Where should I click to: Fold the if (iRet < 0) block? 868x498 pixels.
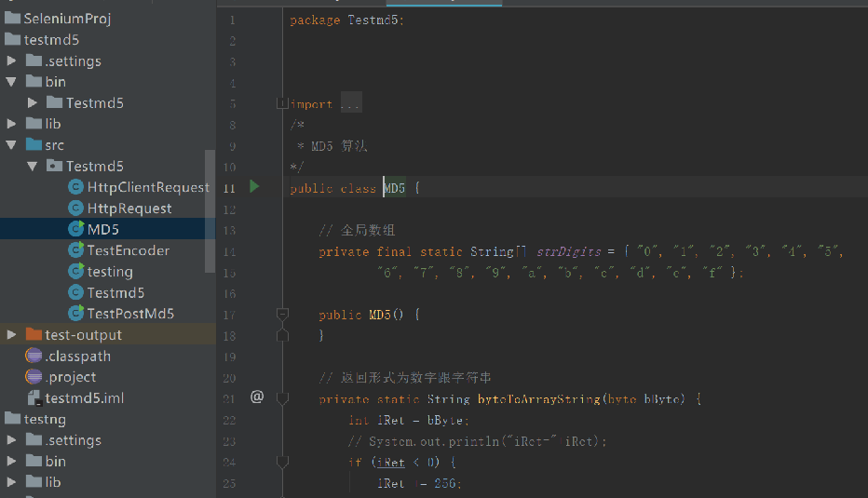pyautogui.click(x=283, y=462)
